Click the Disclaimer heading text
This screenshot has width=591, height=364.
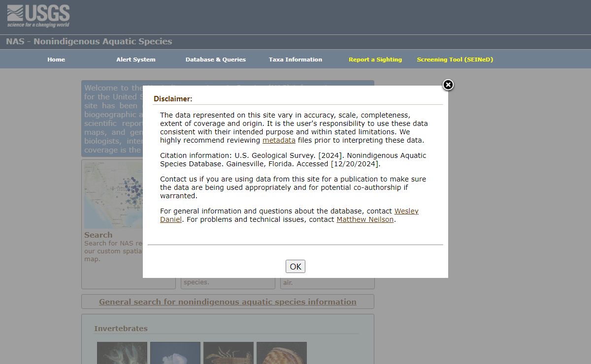173,99
